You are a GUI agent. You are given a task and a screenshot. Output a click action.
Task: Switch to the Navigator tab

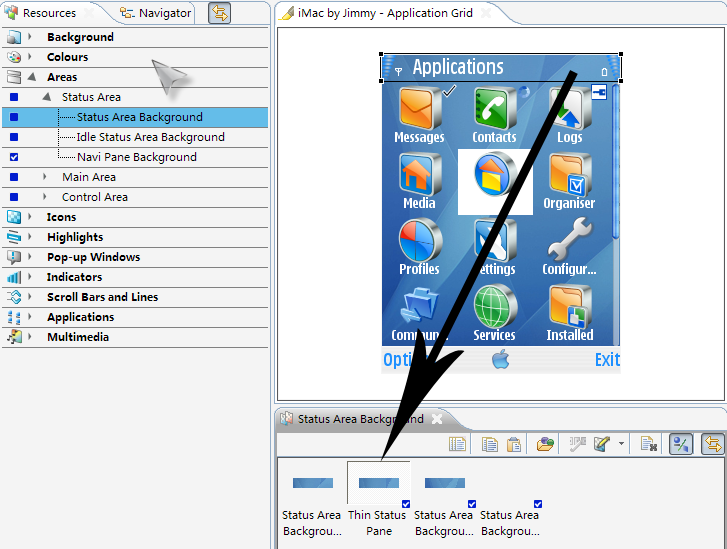click(156, 13)
